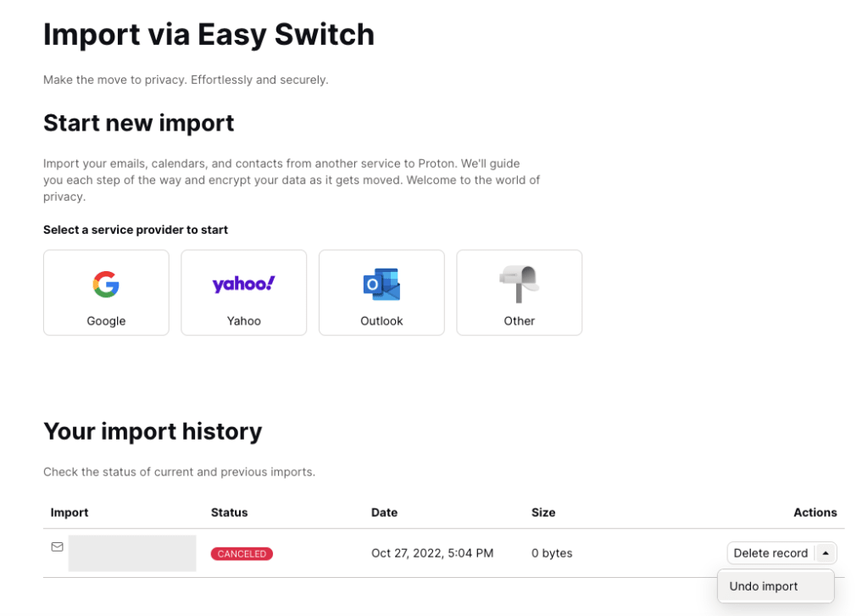Click the Yahoo logo icon
Screen dimensions: 868x616
[243, 284]
